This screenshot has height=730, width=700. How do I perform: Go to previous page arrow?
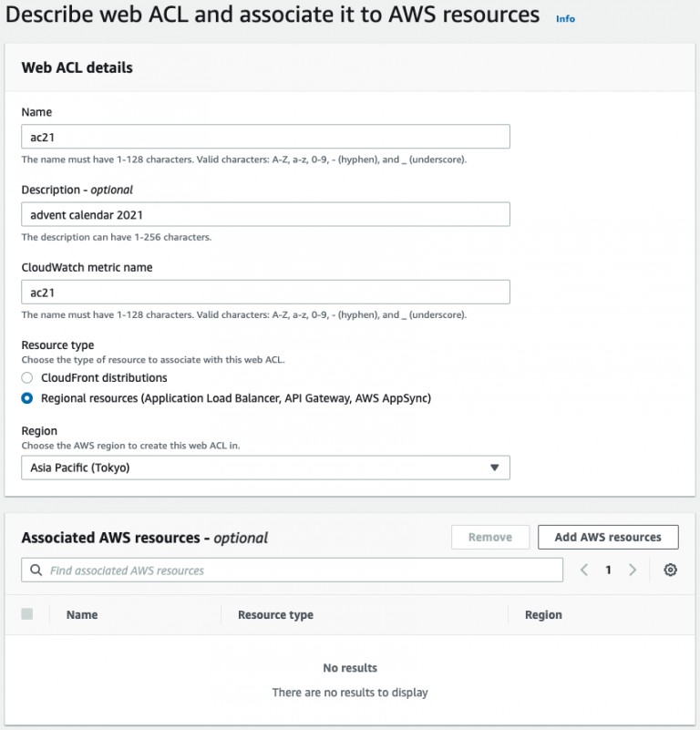[585, 570]
